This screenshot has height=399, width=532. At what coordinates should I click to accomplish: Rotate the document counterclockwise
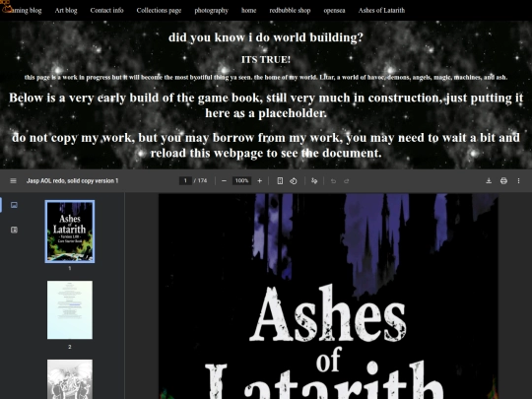(x=294, y=181)
